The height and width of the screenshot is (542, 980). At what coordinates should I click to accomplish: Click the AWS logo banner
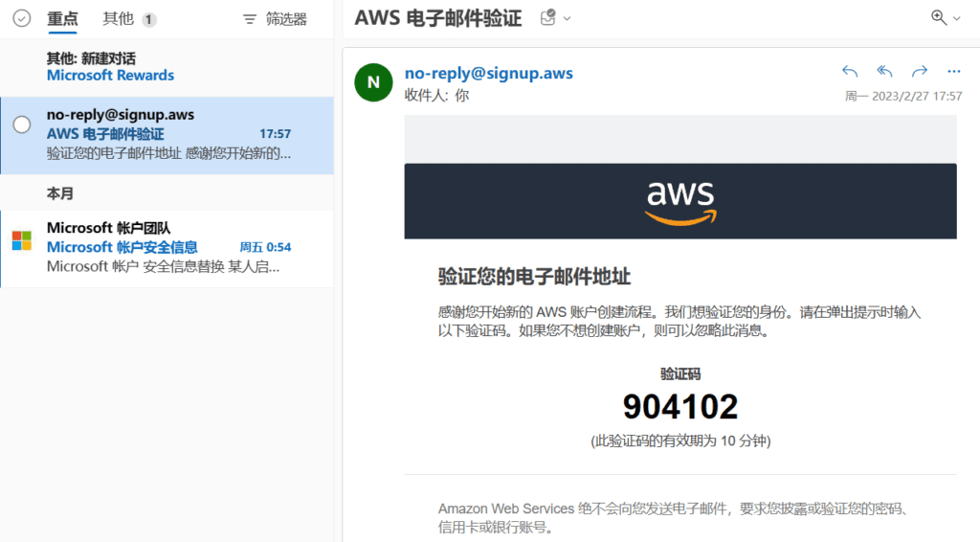[680, 201]
